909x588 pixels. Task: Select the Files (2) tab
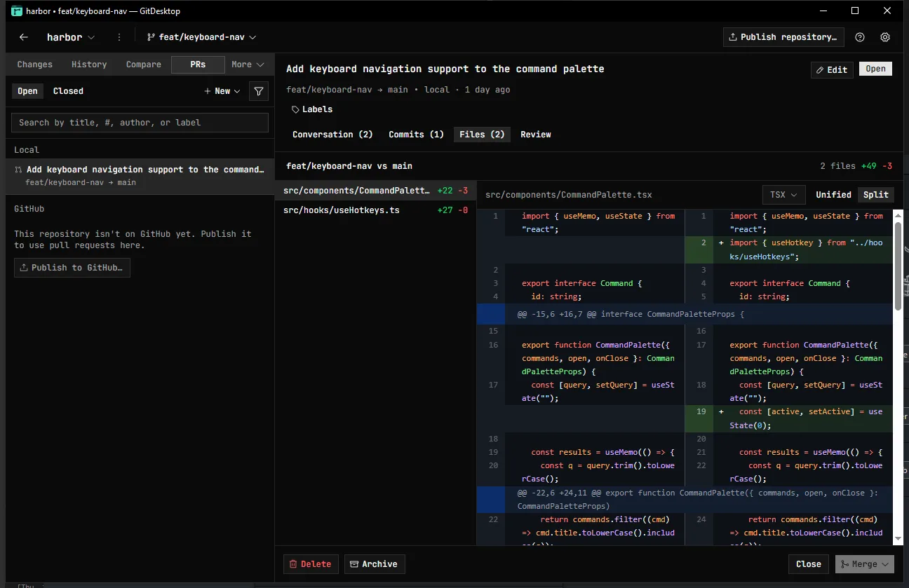point(482,135)
